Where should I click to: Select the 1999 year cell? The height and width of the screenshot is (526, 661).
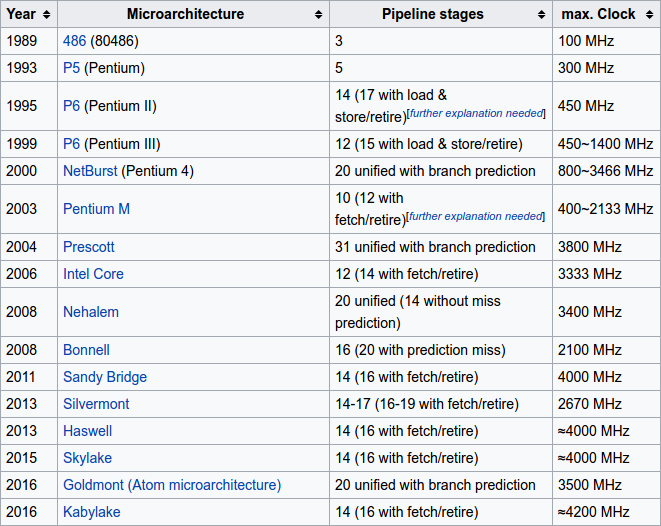click(29, 144)
